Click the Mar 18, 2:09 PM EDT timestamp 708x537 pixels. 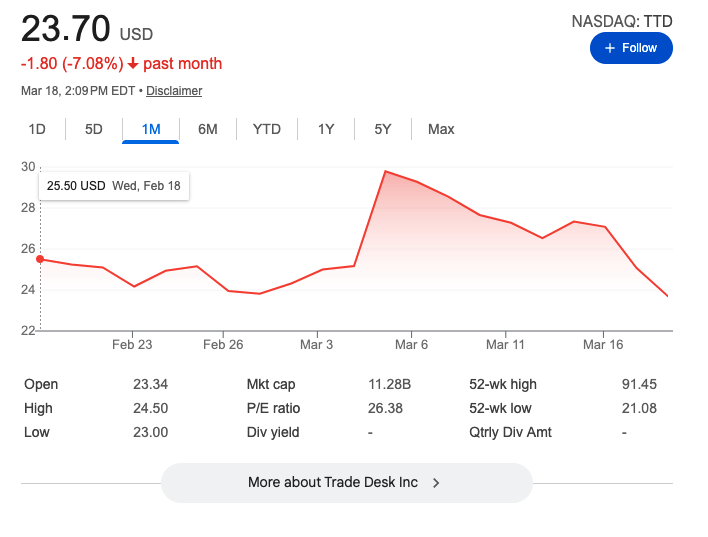[78, 91]
